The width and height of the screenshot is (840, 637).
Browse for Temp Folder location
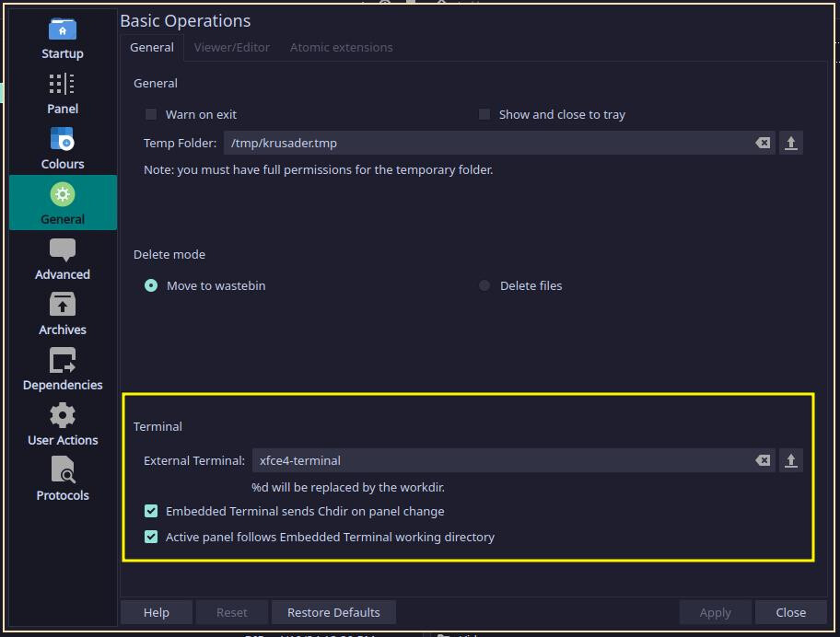click(x=790, y=143)
